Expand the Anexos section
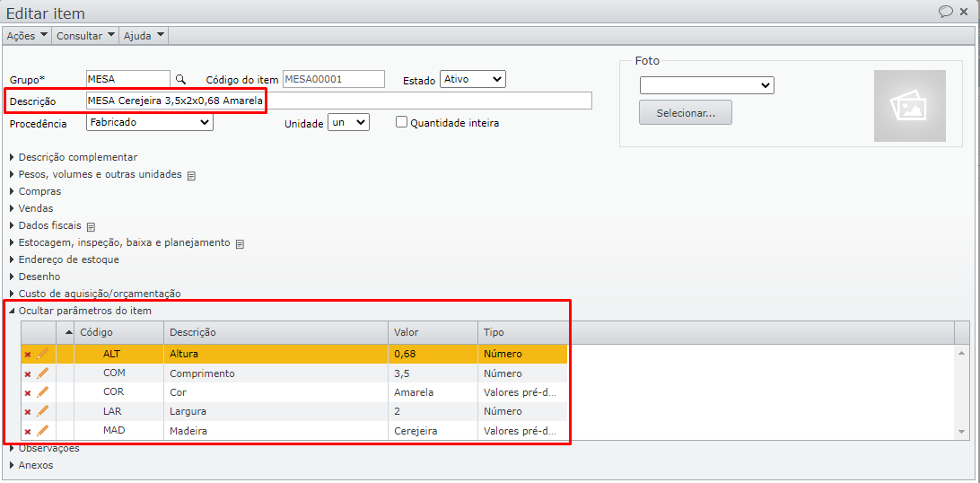Image resolution: width=980 pixels, height=483 pixels. [31, 465]
